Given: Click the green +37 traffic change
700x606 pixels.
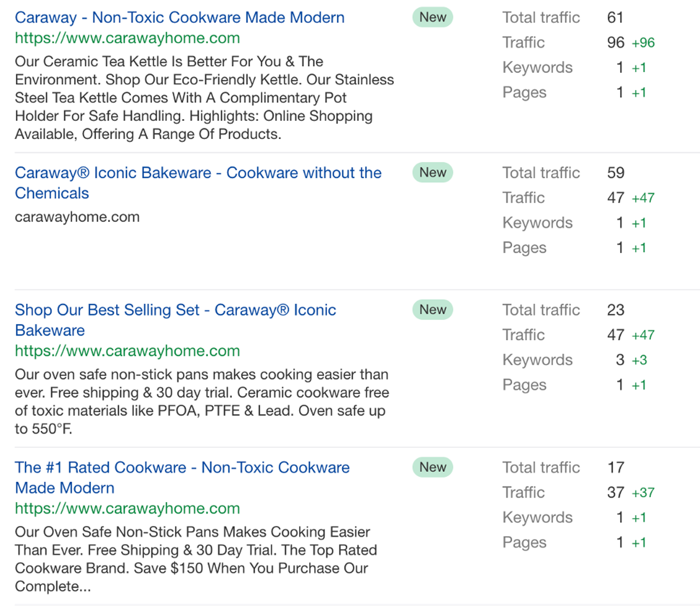Looking at the screenshot, I should (643, 493).
